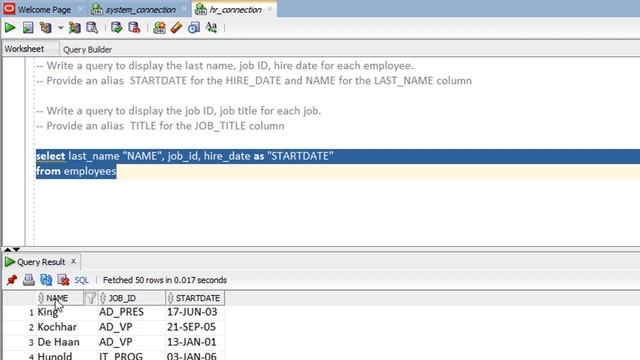Select the cell containing King
The image size is (640, 360).
[x=67, y=312]
